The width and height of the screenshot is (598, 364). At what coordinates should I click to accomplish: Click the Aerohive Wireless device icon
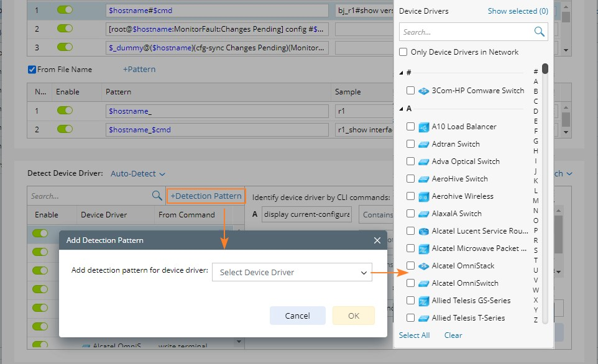click(x=424, y=196)
